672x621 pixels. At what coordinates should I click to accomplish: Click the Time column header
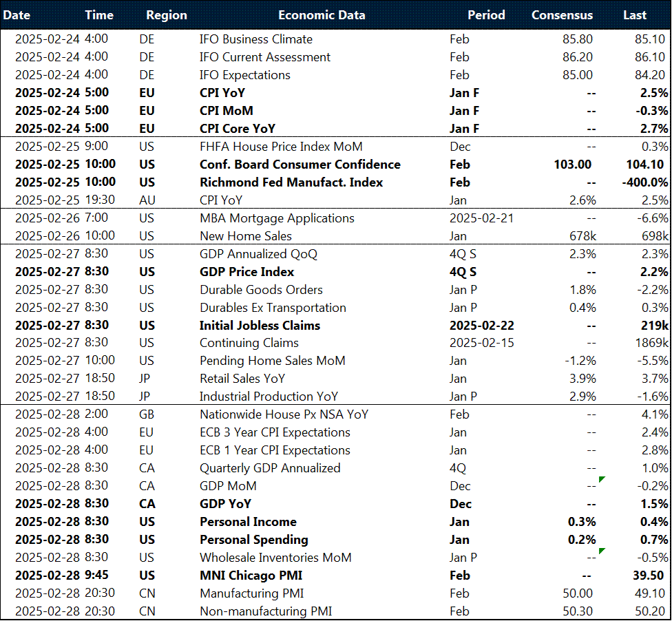pos(99,14)
